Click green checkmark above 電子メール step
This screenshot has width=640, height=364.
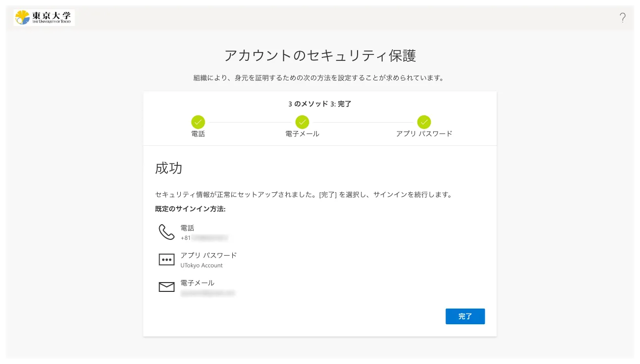[x=302, y=122]
